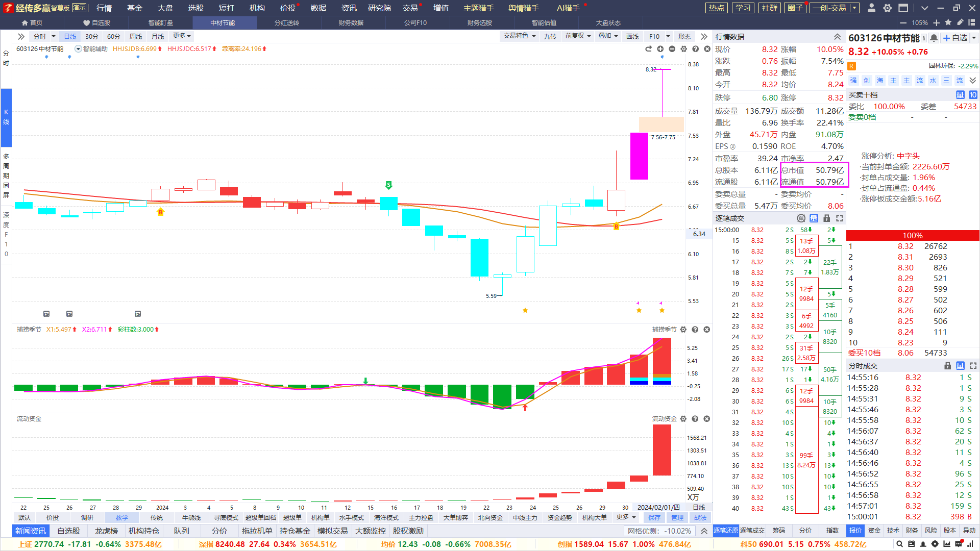Open main chart indicator settings gear

(684, 49)
